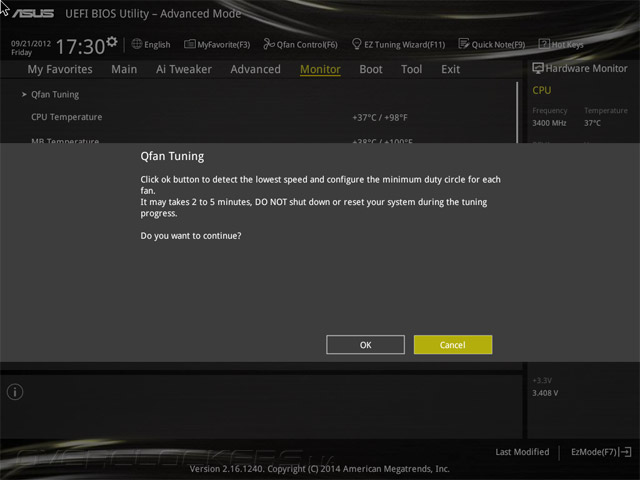Screen dimensions: 640x480
Task: Select the CPU Temperature row label
Action: point(67,117)
